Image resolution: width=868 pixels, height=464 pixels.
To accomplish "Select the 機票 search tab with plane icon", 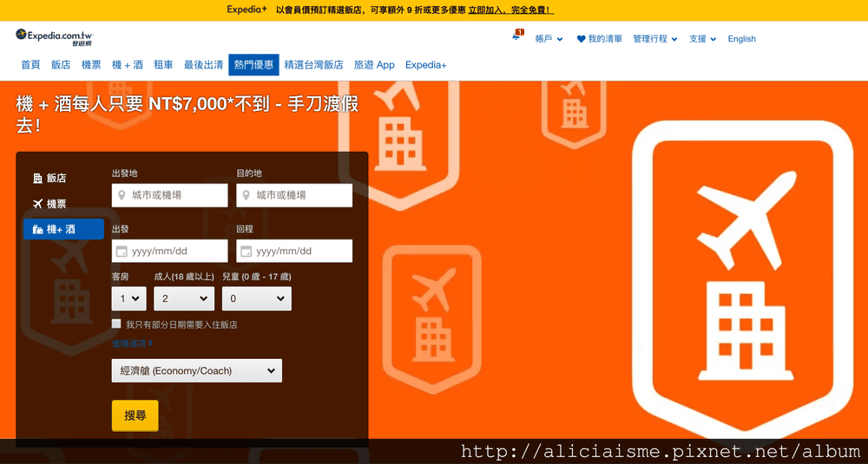I will pos(49,204).
